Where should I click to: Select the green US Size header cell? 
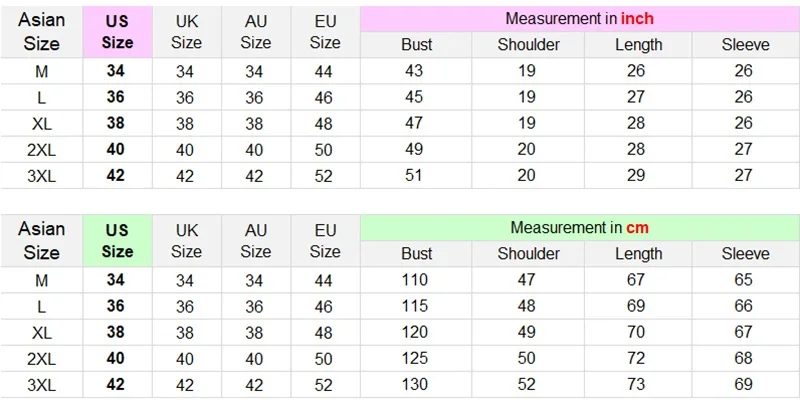coord(117,241)
